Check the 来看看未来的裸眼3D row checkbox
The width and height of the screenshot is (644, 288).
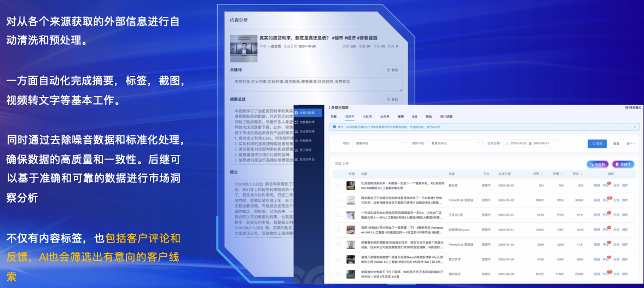tap(339, 245)
